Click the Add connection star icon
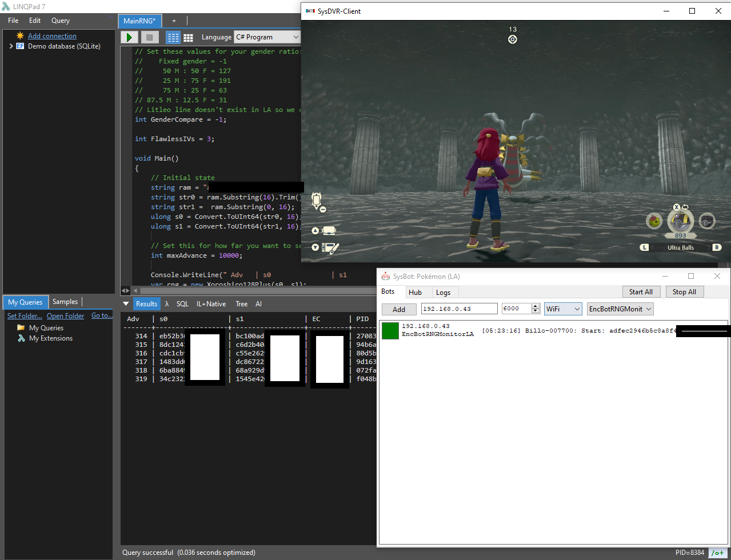The height and width of the screenshot is (560, 731). tap(20, 35)
